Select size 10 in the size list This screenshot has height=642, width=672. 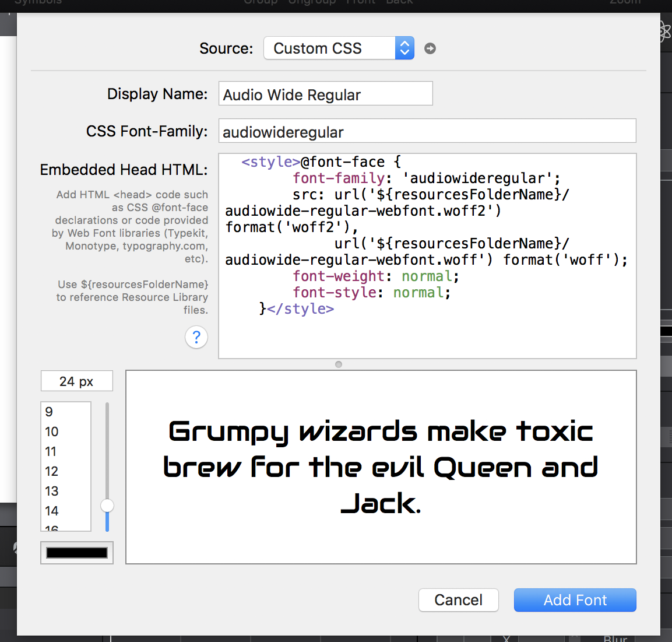click(66, 431)
